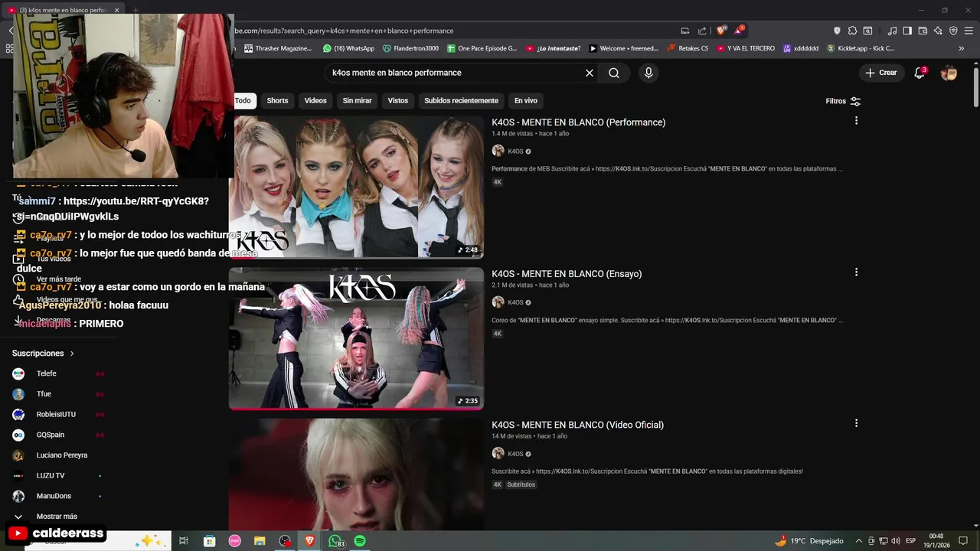Open MENTE EN BLANCO (Performance) video title
This screenshot has height=551, width=980.
pos(578,122)
